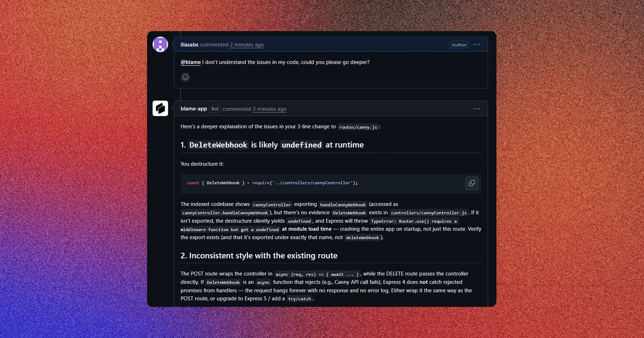Open timestamp link on iliasabs comment
The height and width of the screenshot is (338, 644).
(x=247, y=45)
